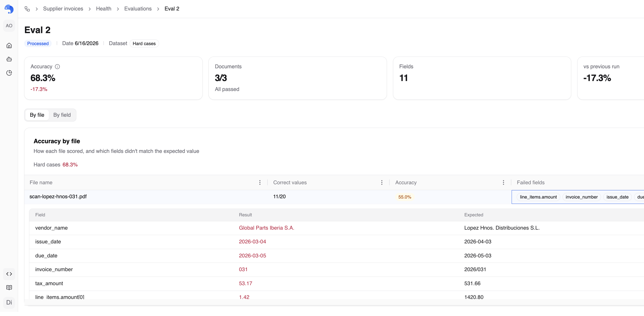
Task: Open the robot agents sidebar icon
Action: (x=9, y=59)
